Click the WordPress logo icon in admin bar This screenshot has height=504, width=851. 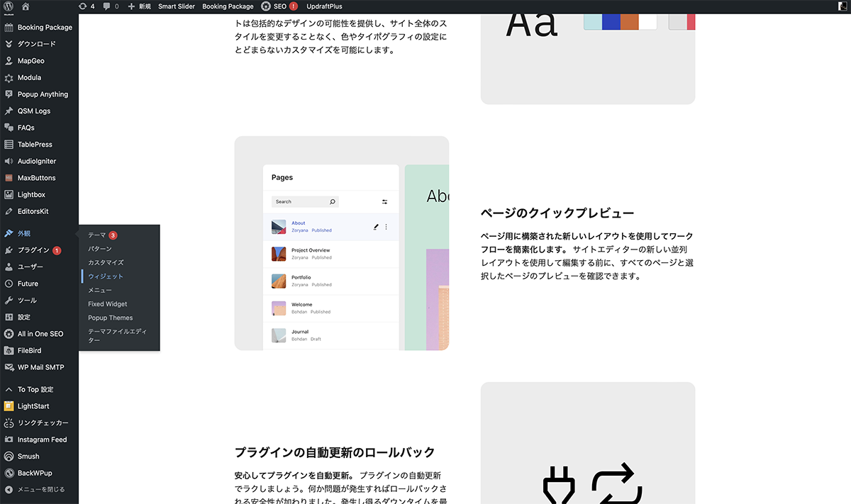tap(9, 6)
